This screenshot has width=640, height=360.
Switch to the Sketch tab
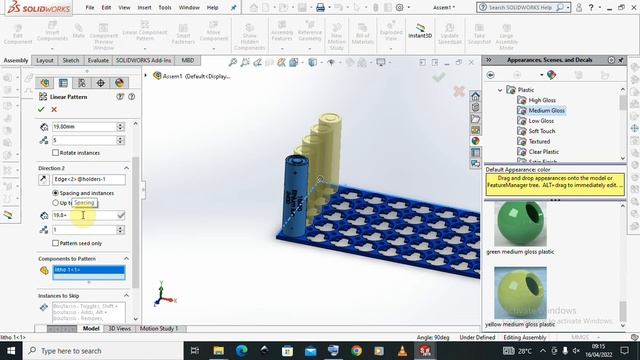tap(71, 60)
